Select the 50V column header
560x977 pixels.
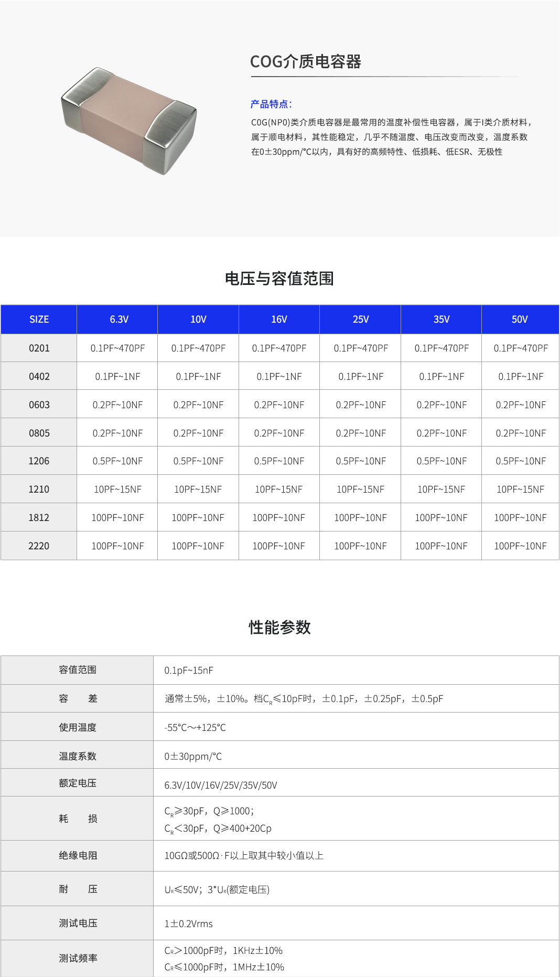tap(520, 319)
